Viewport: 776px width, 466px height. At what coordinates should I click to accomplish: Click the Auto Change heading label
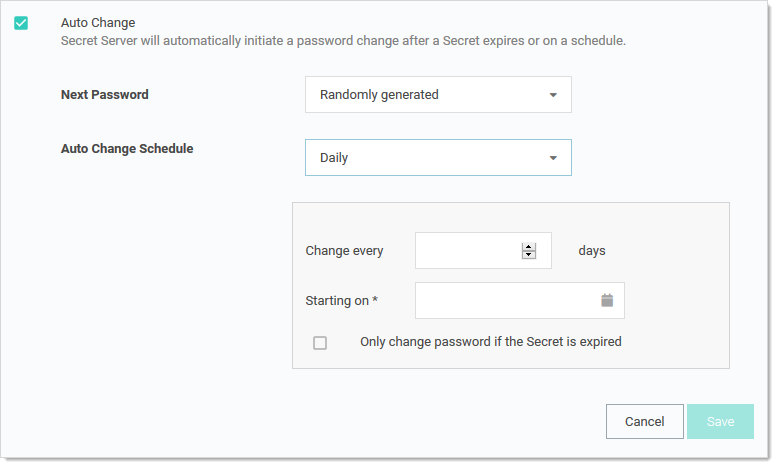point(98,22)
